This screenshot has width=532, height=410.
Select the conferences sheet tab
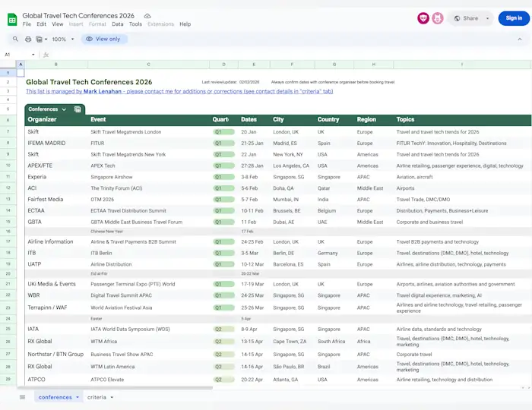point(55,397)
